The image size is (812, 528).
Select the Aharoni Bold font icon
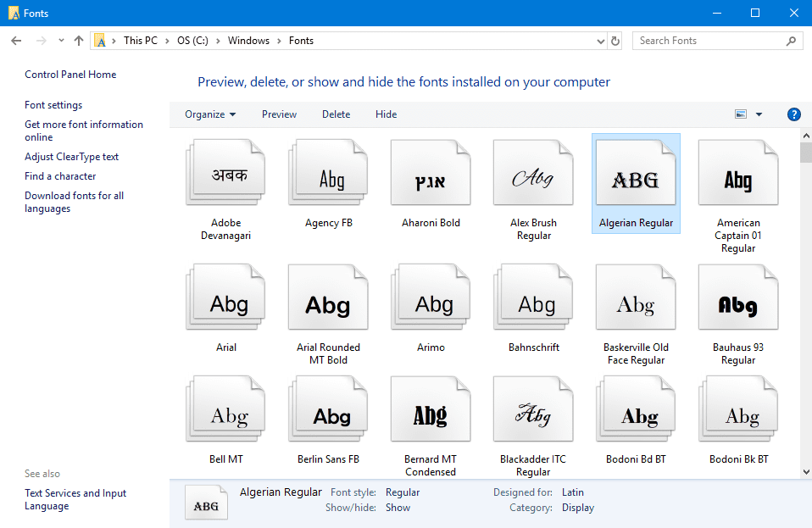(x=431, y=178)
